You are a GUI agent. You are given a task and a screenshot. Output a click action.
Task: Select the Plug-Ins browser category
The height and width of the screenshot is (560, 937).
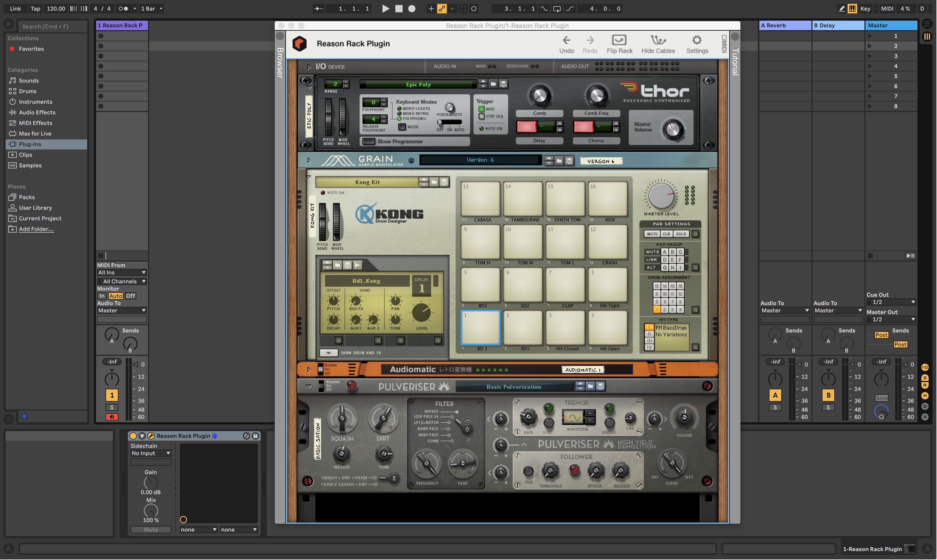[x=30, y=144]
